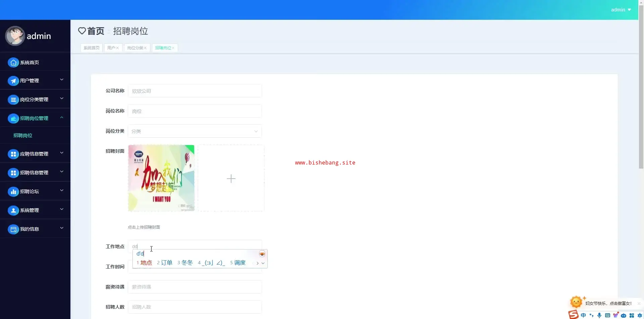Expand the 招聘信息管理 menu chevron
The width and height of the screenshot is (644, 319).
tap(62, 172)
